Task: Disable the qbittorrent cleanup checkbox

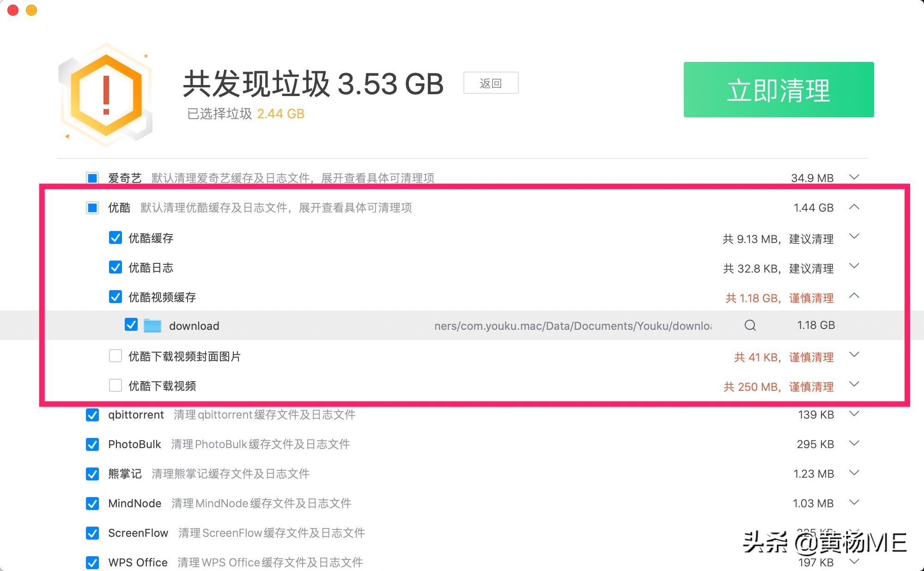Action: [92, 415]
